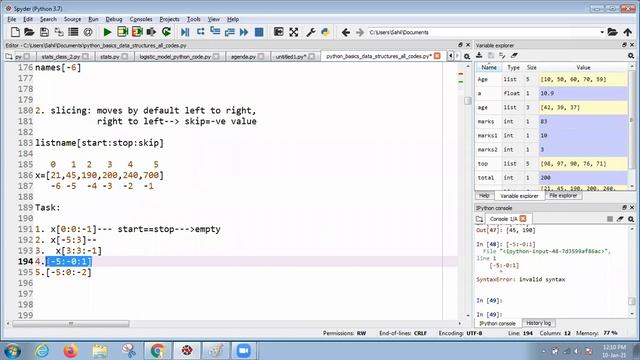Open the @ symbol finder icon
Viewport: 640px width, 360px height.
coord(88,32)
